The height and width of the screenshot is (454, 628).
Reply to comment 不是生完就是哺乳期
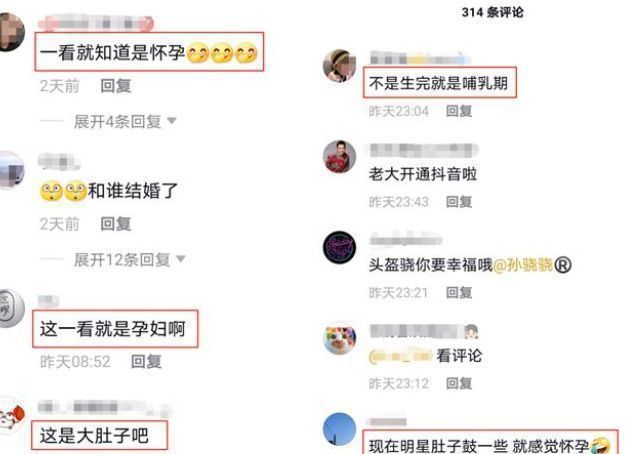(x=459, y=111)
